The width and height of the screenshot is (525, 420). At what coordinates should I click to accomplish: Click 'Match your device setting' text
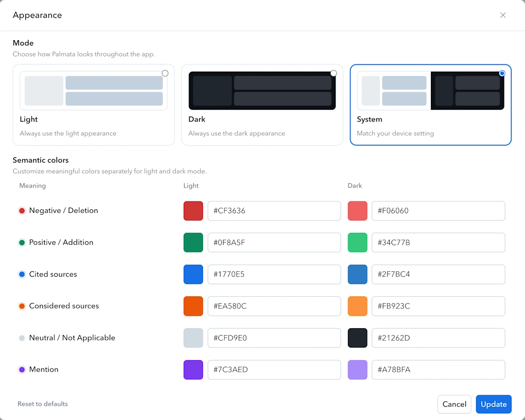pyautogui.click(x=395, y=133)
